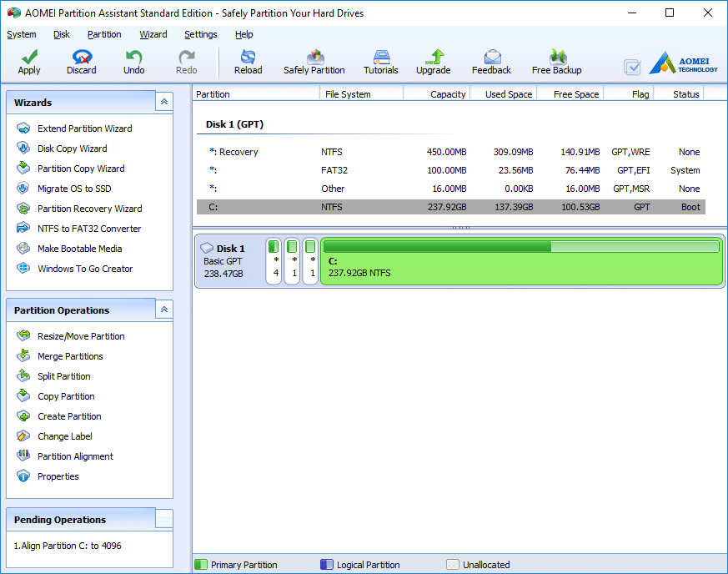The width and height of the screenshot is (728, 574).
Task: Click the Flag column header
Action: 629,93
